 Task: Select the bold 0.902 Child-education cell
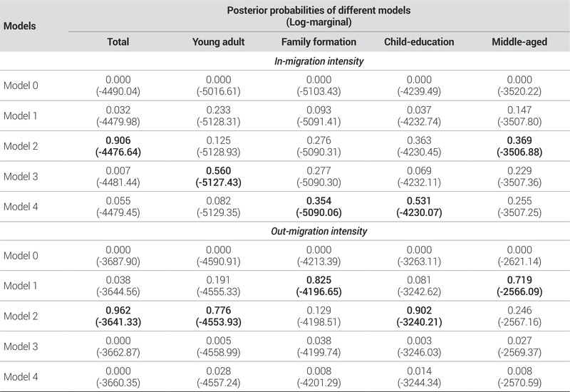(x=419, y=311)
